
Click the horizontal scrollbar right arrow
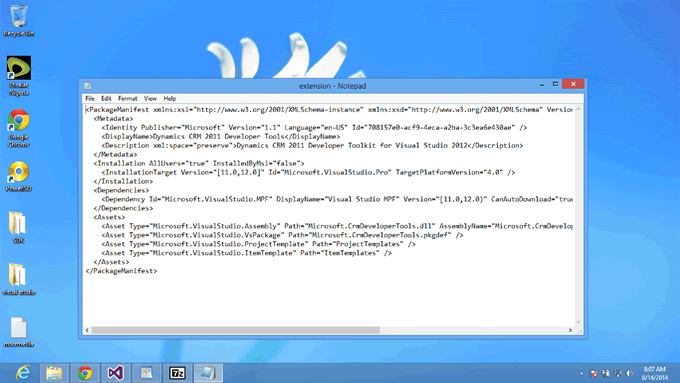coord(570,330)
